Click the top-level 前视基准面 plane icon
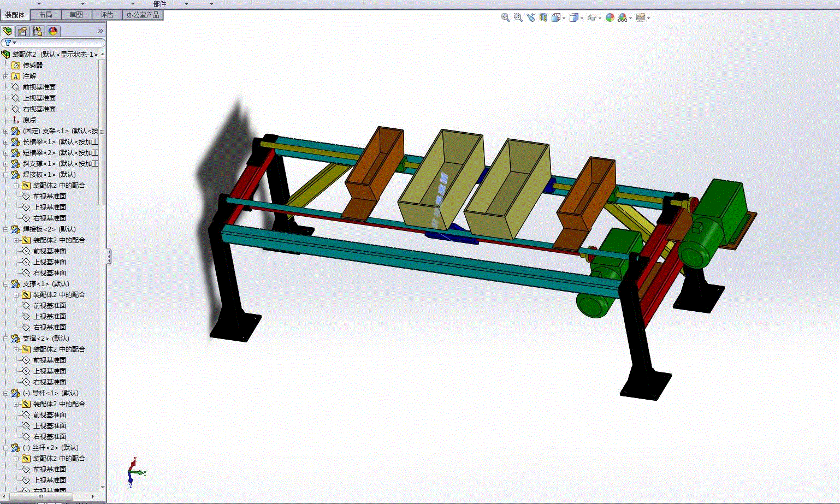The height and width of the screenshot is (504, 840). [x=16, y=87]
